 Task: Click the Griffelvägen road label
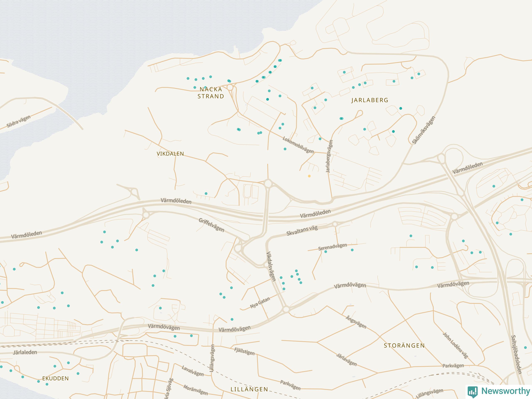(x=212, y=225)
